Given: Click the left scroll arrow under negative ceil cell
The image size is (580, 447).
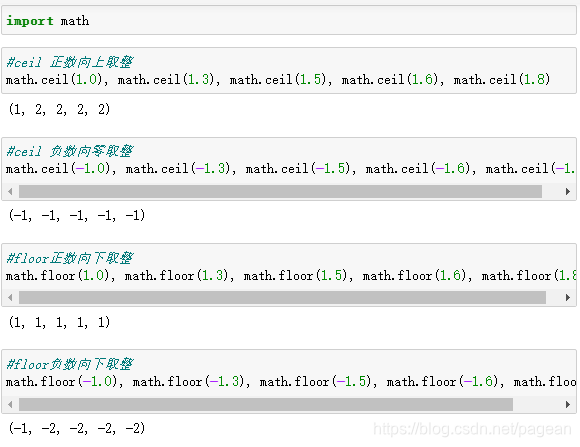Looking at the screenshot, I should (x=10, y=192).
